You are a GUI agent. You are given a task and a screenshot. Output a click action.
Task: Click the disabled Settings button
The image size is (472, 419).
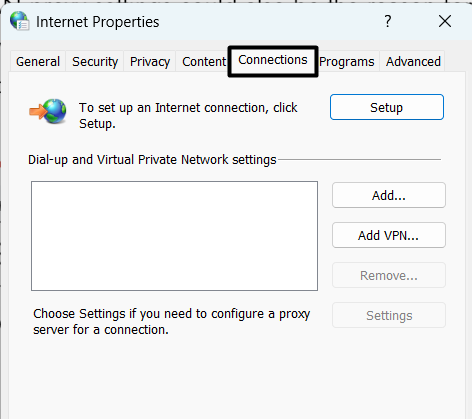point(389,315)
